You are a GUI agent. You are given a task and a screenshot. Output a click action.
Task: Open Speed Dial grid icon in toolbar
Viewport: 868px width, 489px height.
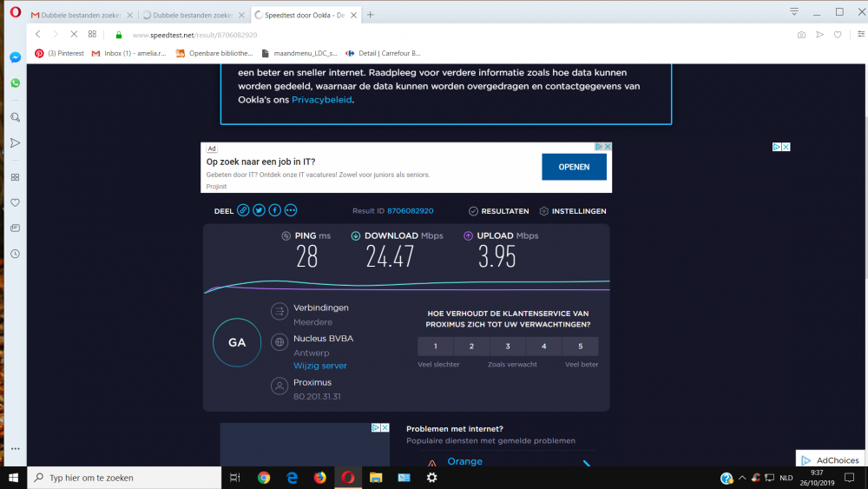[x=92, y=34]
